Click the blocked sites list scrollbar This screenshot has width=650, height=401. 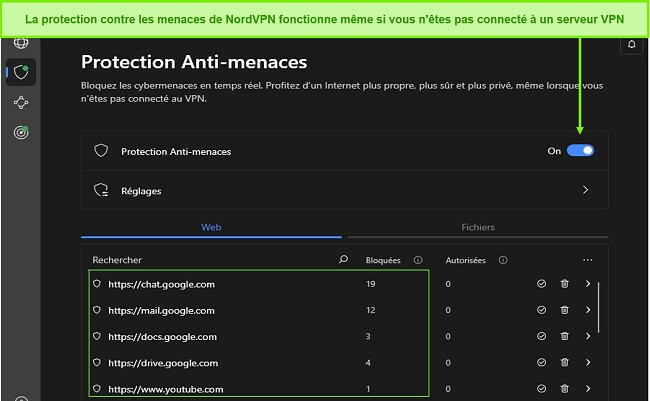(599, 307)
